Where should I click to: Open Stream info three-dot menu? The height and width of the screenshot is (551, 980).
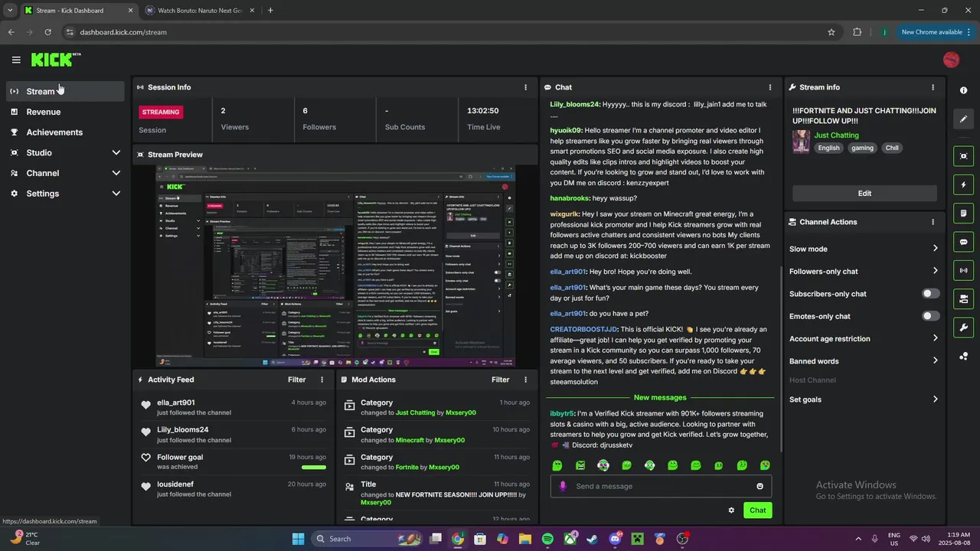click(933, 87)
